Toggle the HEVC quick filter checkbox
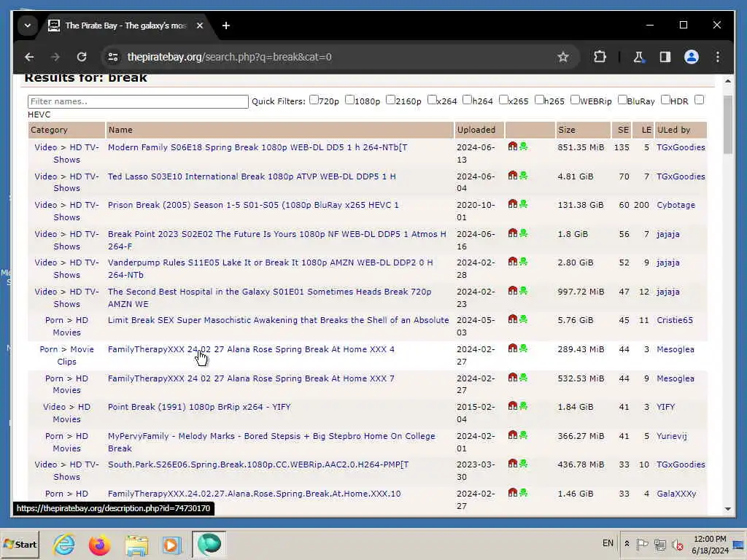747x560 pixels. (x=700, y=100)
